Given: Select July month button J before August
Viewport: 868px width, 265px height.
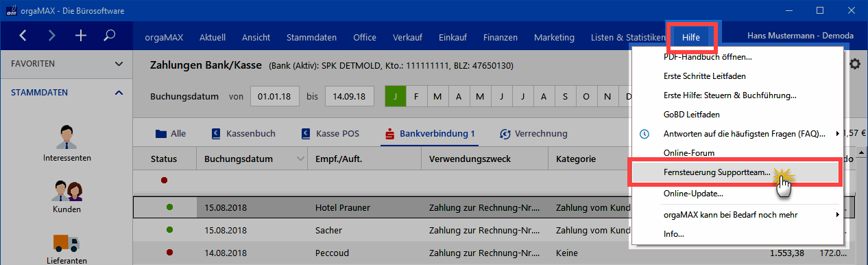Looking at the screenshot, I should coord(523,97).
